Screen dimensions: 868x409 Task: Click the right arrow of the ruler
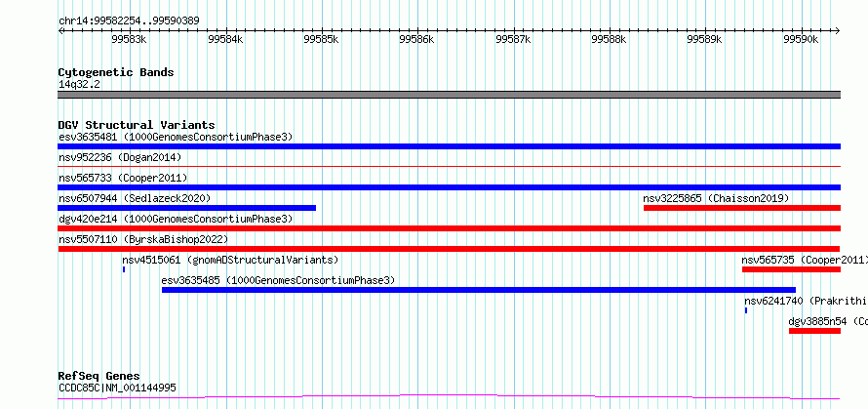pos(837,31)
